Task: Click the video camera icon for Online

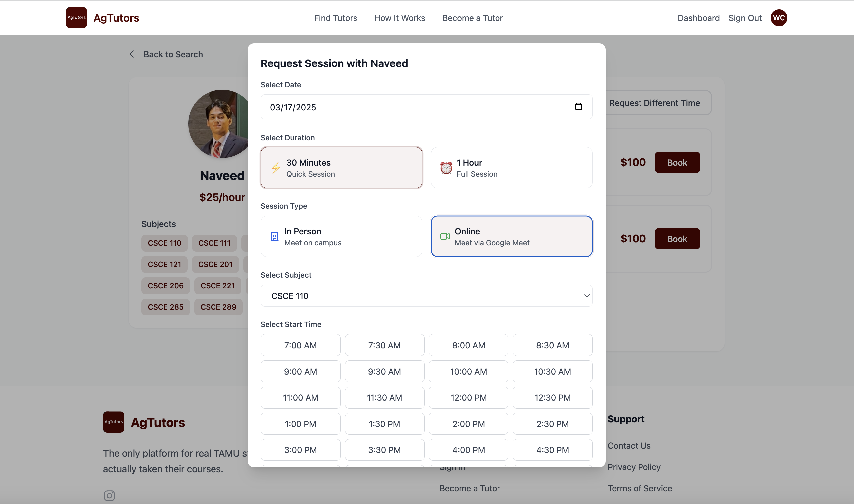Action: (445, 236)
